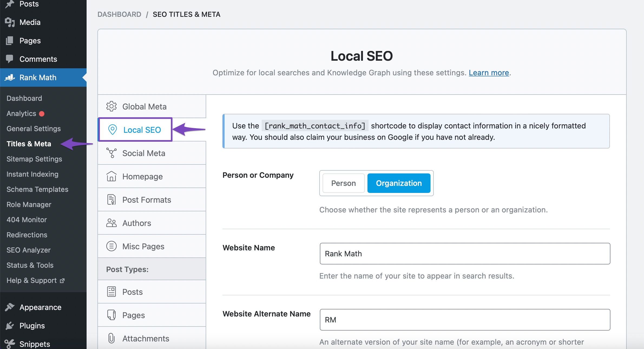Open Sitemap Settings menu item
Viewport: 644px width, 349px height.
[34, 159]
